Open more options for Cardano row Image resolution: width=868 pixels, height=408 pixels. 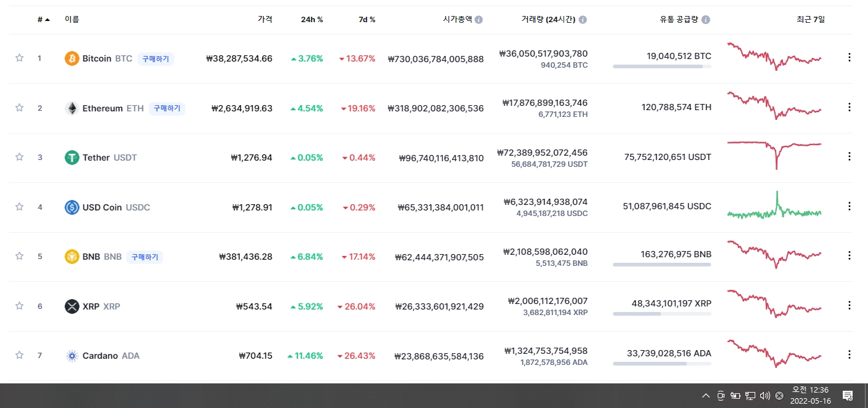(850, 354)
